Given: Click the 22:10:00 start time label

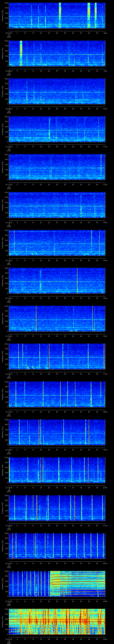Looking at the screenshot, I should click(9, 147).
